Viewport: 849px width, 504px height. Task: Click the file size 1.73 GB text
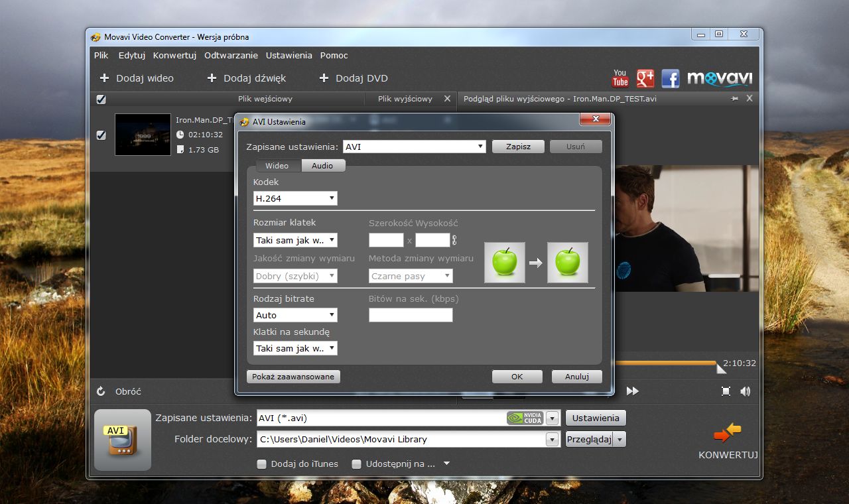point(204,150)
